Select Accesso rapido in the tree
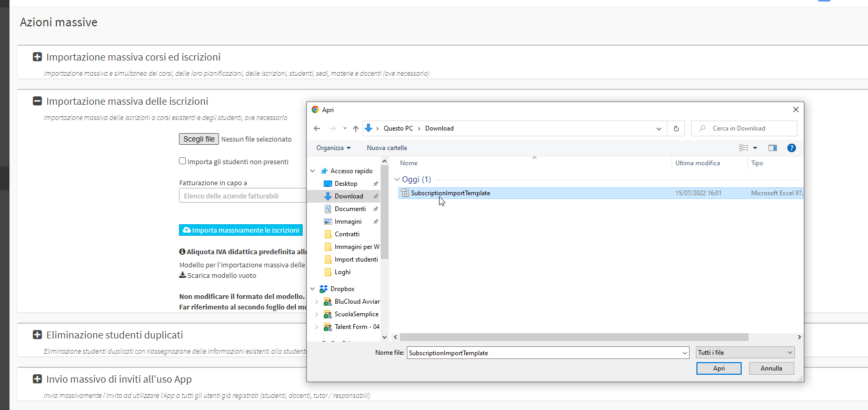The height and width of the screenshot is (410, 868). pyautogui.click(x=352, y=171)
